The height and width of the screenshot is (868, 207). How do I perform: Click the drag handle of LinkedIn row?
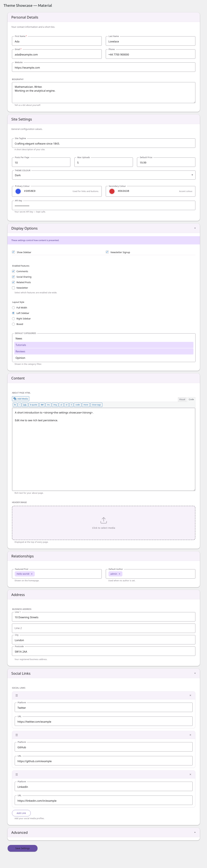16,774
